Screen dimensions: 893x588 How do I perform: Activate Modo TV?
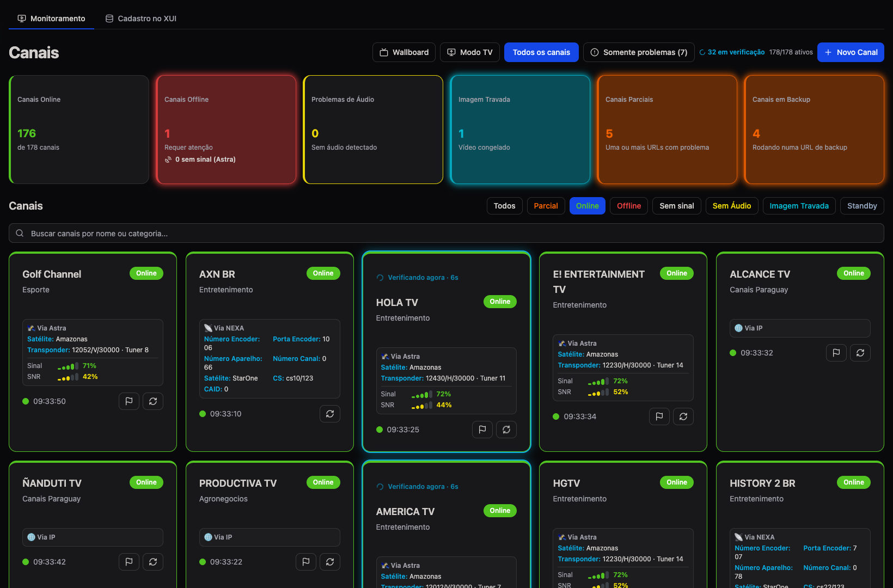pyautogui.click(x=470, y=52)
